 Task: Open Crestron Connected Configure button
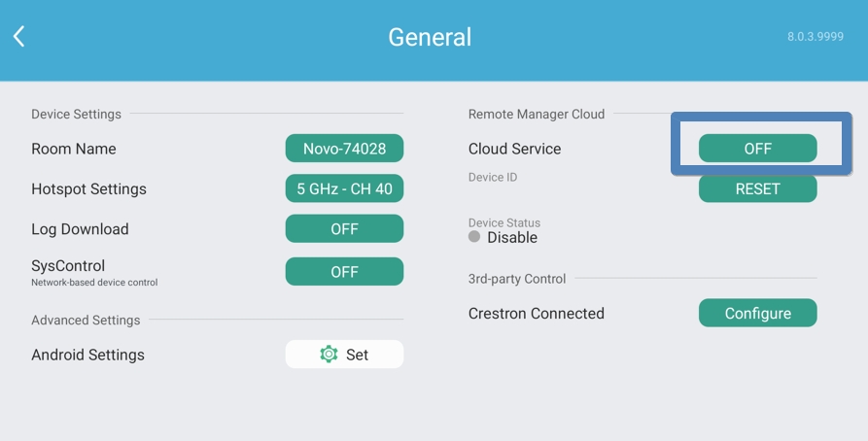tap(757, 313)
